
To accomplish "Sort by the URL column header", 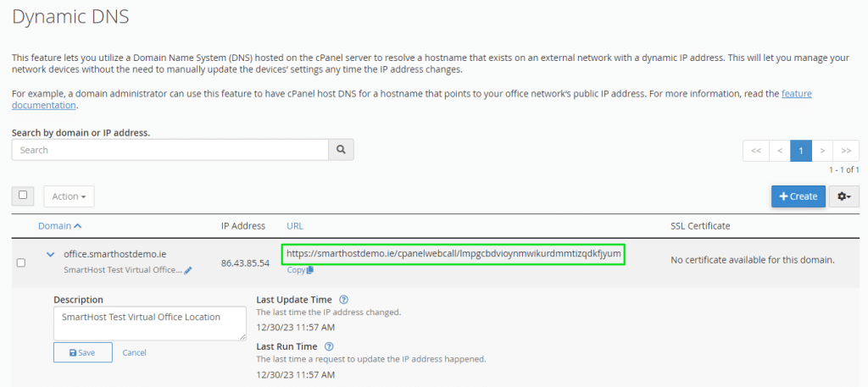I will coord(294,225).
